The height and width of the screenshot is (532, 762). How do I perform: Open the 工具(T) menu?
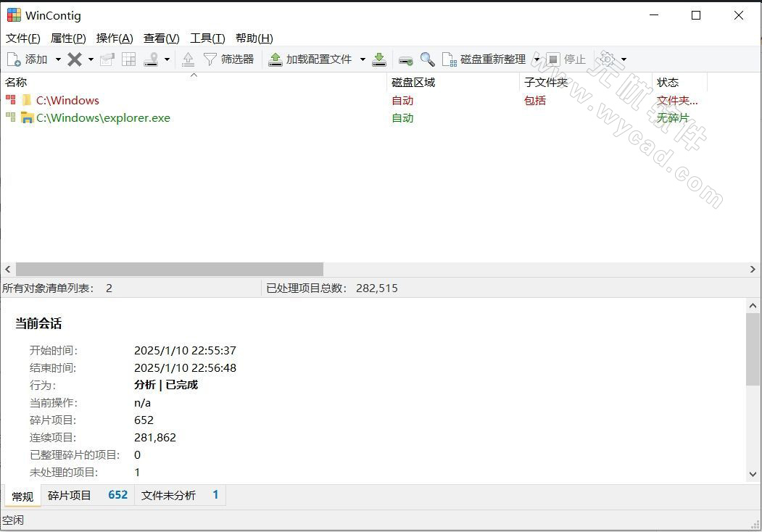(207, 38)
